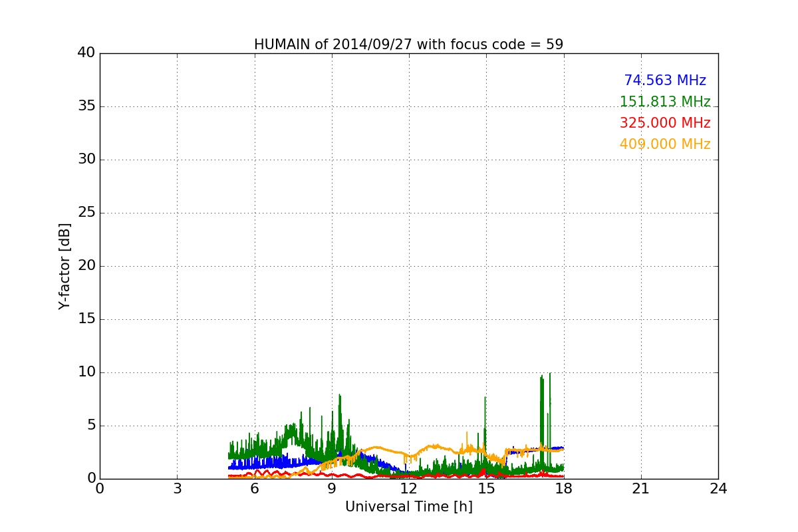Click y-axis tick label 25
The height and width of the screenshot is (532, 798).
[x=86, y=213]
